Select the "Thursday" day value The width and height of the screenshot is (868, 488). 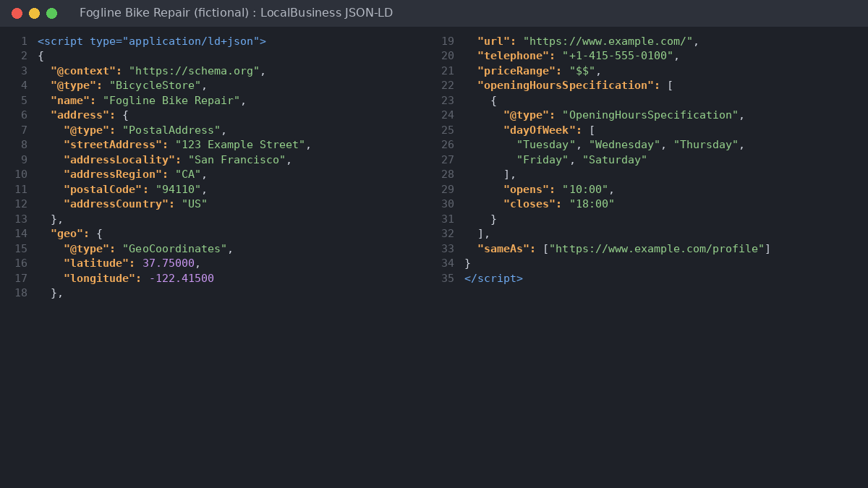click(x=706, y=145)
